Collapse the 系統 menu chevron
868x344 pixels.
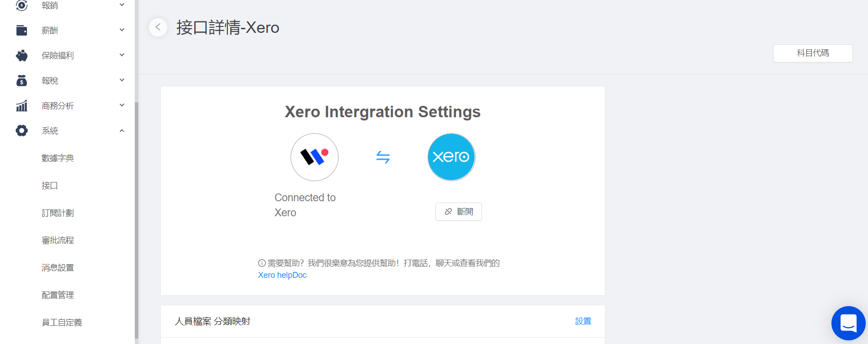pyautogui.click(x=122, y=131)
